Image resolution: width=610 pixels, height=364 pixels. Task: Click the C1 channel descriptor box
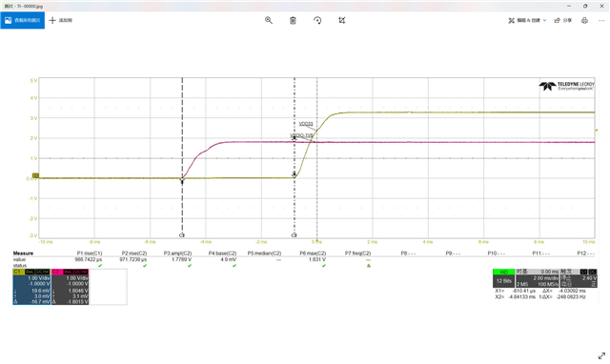31,287
